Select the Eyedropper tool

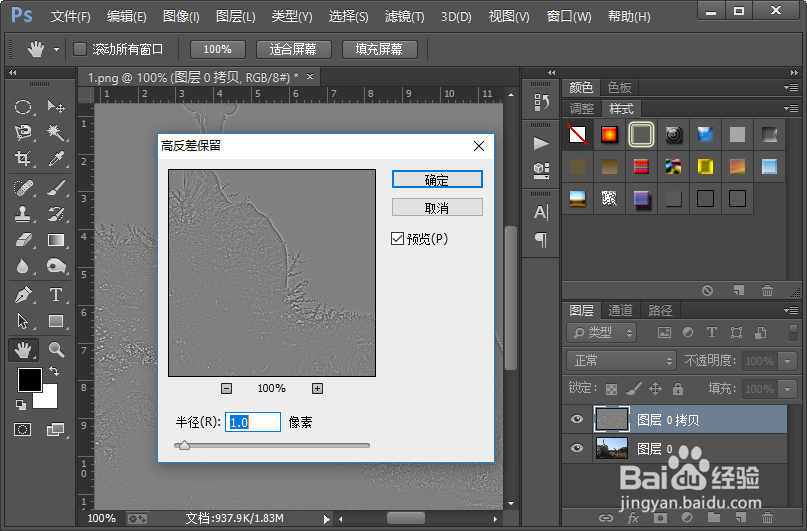[x=56, y=158]
